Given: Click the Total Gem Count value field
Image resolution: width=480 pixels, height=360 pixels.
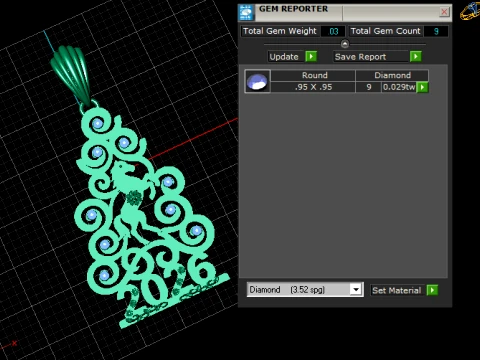Looking at the screenshot, I should pyautogui.click(x=436, y=31).
